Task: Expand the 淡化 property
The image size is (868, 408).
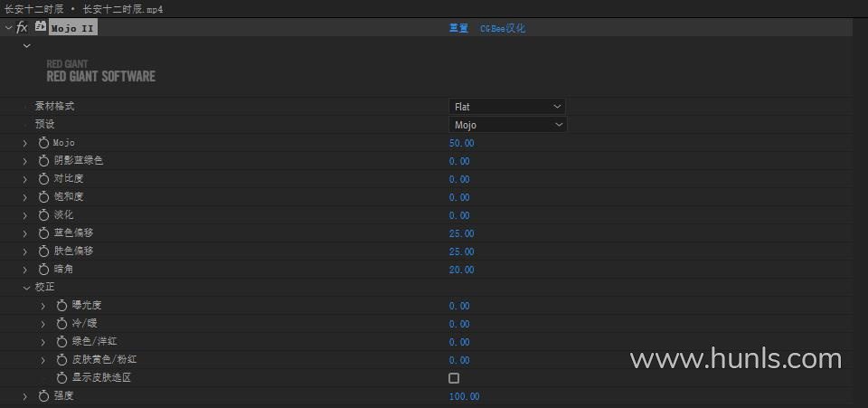Action: [x=25, y=215]
